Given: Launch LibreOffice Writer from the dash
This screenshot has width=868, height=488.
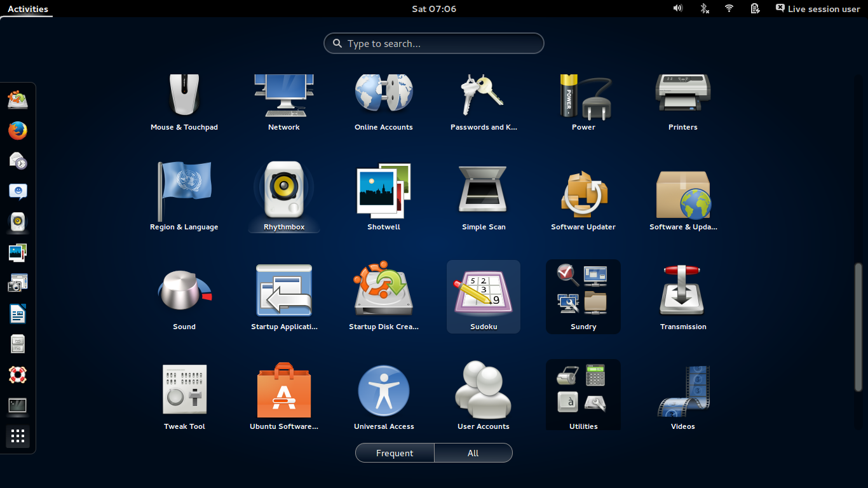Looking at the screenshot, I should point(18,313).
